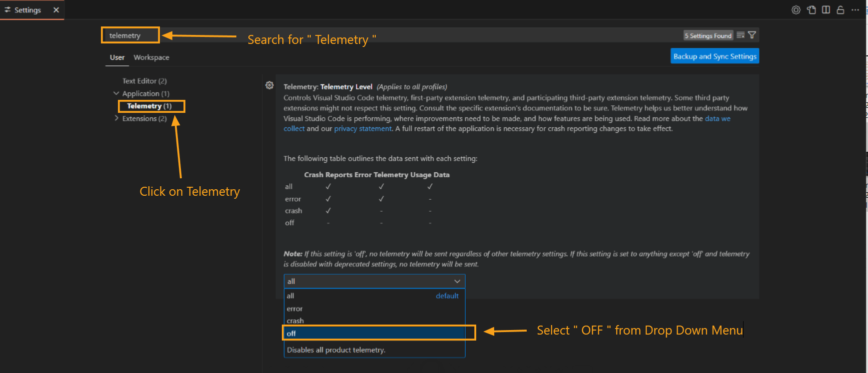Image resolution: width=868 pixels, height=373 pixels.
Task: Switch to the Workspace settings tab
Action: point(151,57)
